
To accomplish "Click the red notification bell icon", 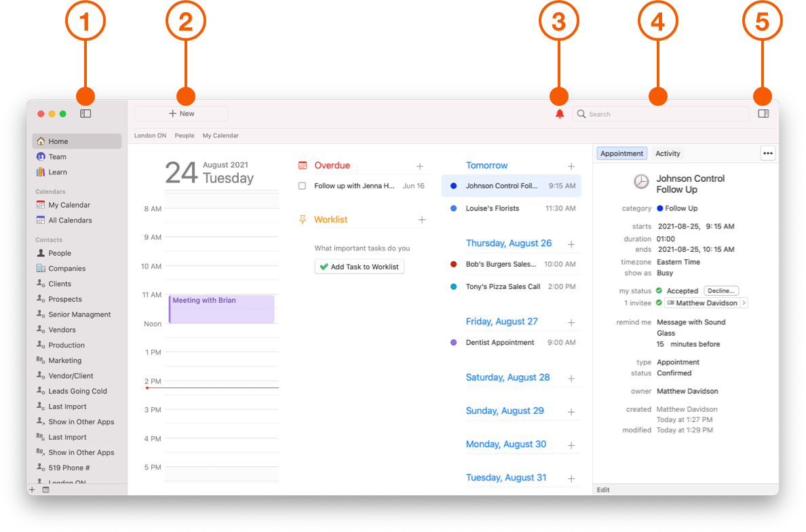I will 560,114.
